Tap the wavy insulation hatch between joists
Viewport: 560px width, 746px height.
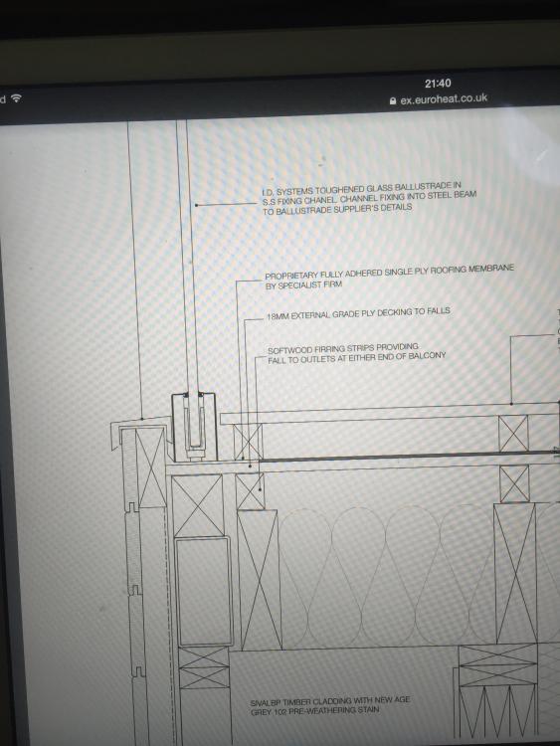[x=386, y=574]
